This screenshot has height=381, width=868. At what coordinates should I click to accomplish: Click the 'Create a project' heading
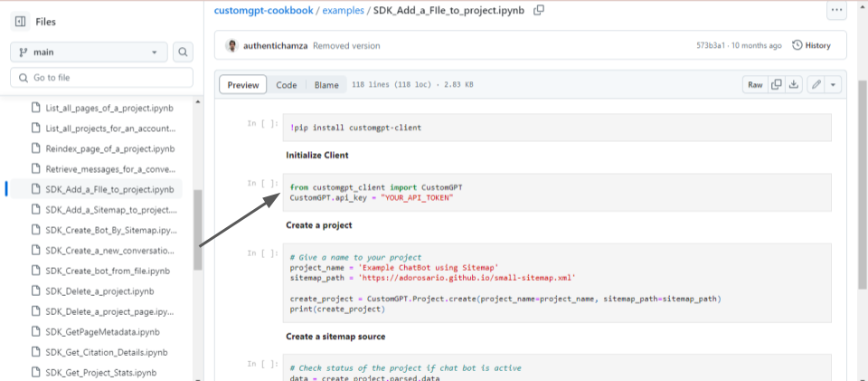(x=319, y=224)
